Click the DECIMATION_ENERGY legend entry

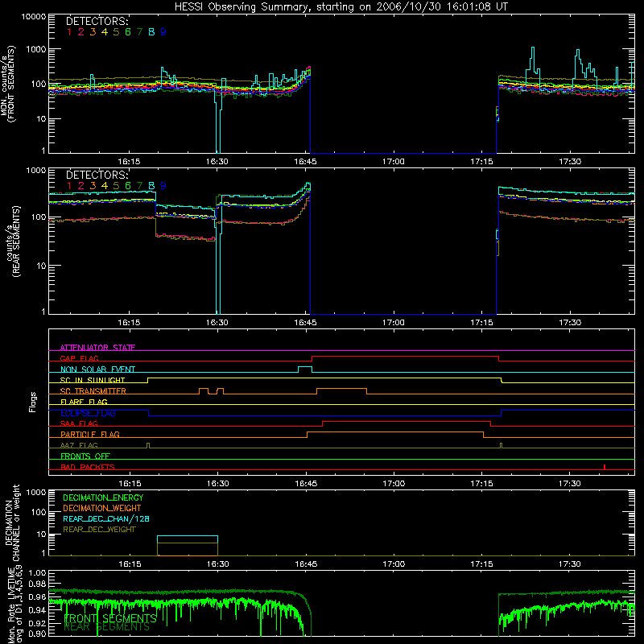click(x=103, y=497)
